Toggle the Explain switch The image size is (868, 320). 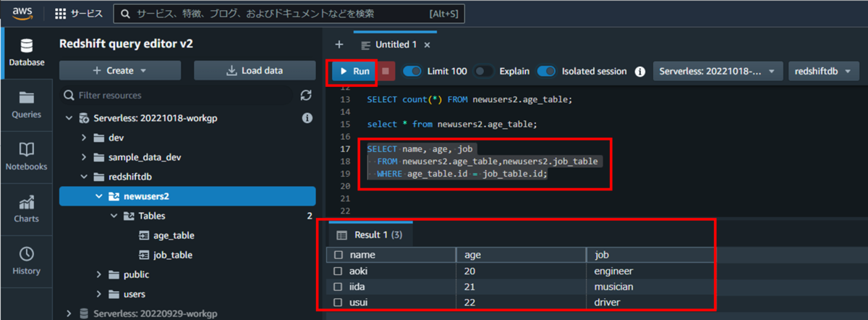484,71
